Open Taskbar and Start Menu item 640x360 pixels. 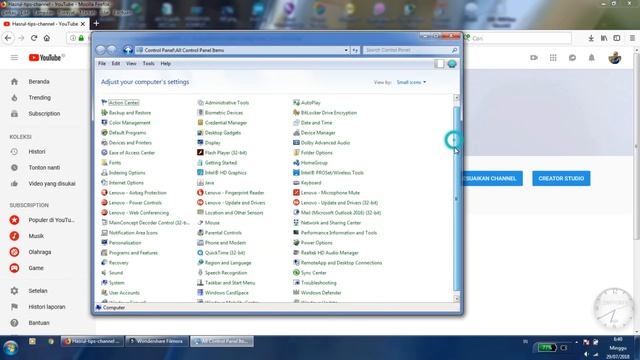pos(226,283)
